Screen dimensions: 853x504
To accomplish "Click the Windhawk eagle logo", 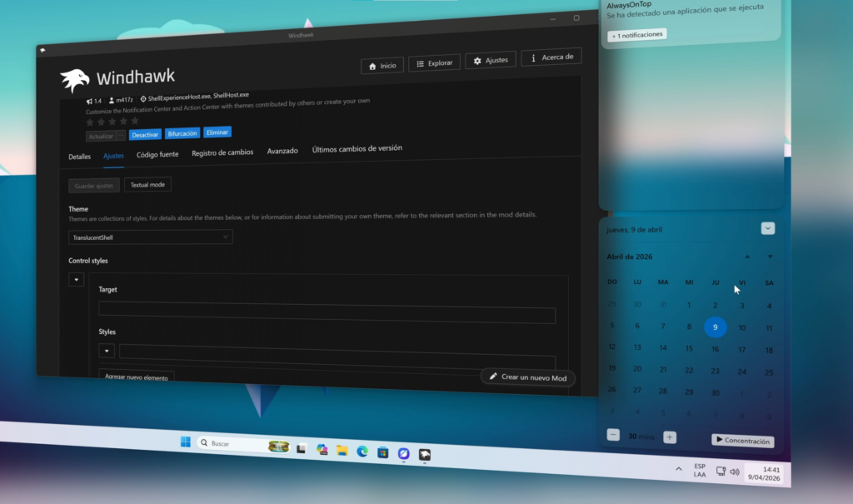I will pyautogui.click(x=74, y=81).
